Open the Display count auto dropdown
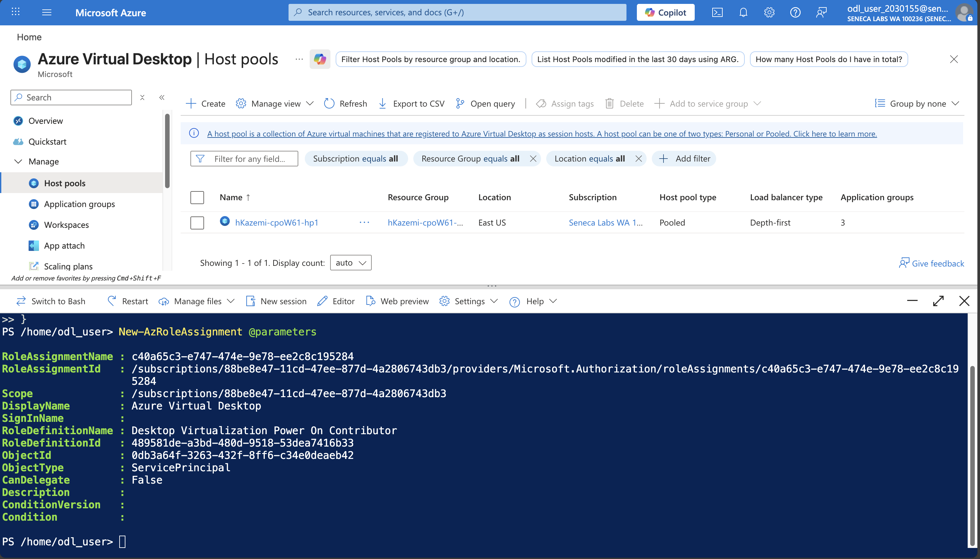The height and width of the screenshot is (559, 980). [x=351, y=263]
